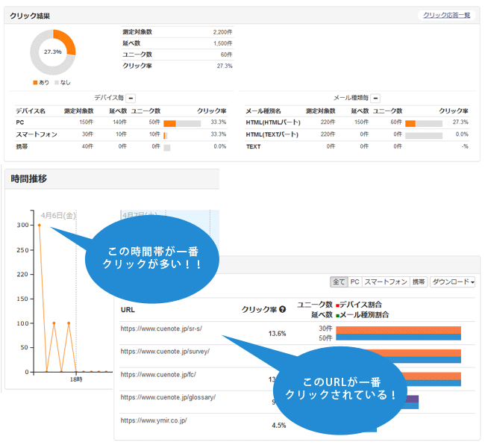Click the cuenote.jp/fc/ URL
Viewport: 485px width, 448px height.
(x=158, y=375)
